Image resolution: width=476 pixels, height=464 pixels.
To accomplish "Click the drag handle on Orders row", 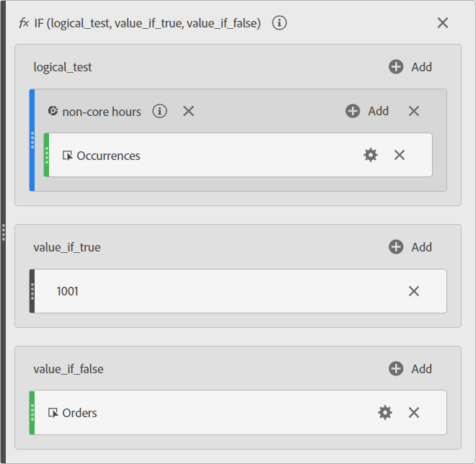I will (32, 413).
